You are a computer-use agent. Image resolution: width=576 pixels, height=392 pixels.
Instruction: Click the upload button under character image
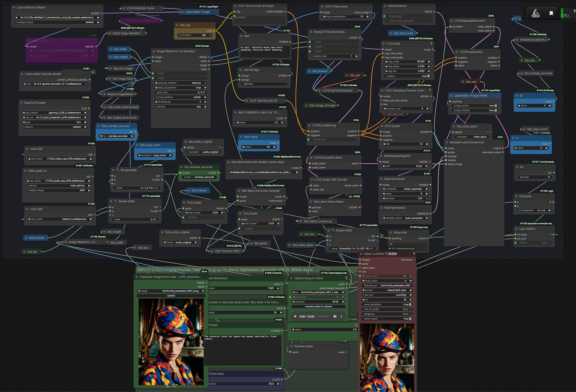tap(171, 296)
